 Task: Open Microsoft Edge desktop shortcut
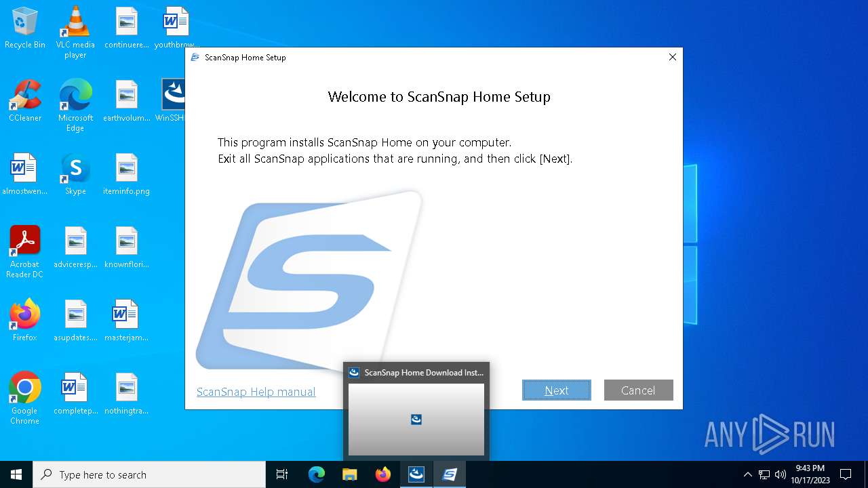pyautogui.click(x=75, y=106)
